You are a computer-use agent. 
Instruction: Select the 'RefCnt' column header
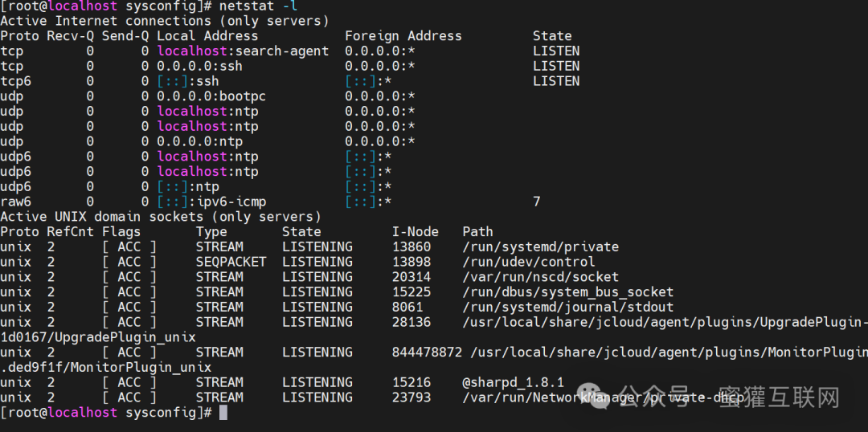70,232
